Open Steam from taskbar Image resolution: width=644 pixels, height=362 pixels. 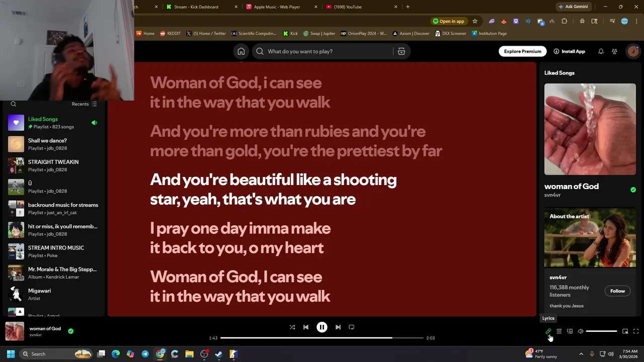[219, 354]
